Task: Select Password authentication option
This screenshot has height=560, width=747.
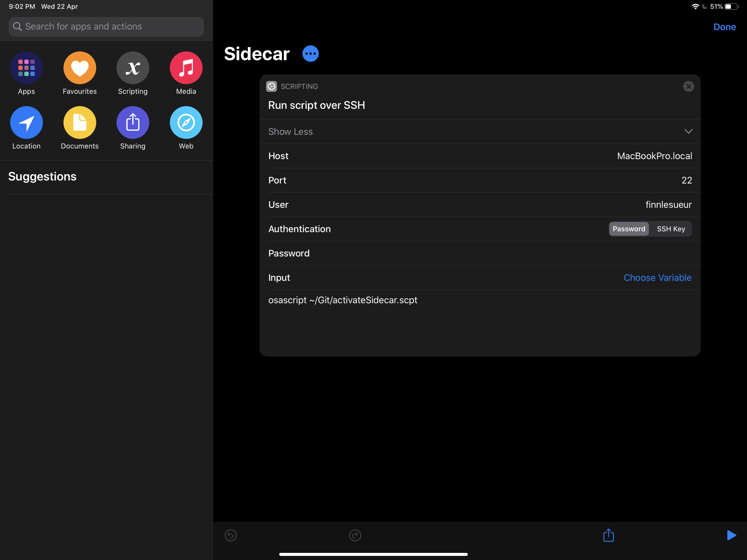Action: [x=628, y=229]
